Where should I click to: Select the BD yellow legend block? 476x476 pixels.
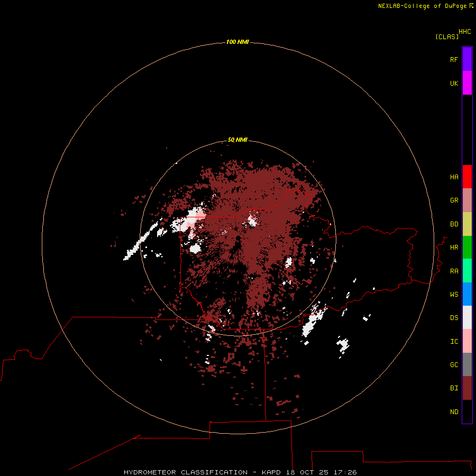point(467,224)
